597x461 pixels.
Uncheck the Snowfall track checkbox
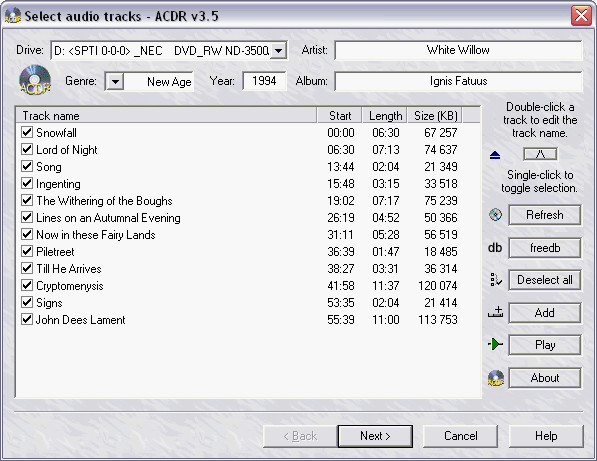tap(27, 132)
